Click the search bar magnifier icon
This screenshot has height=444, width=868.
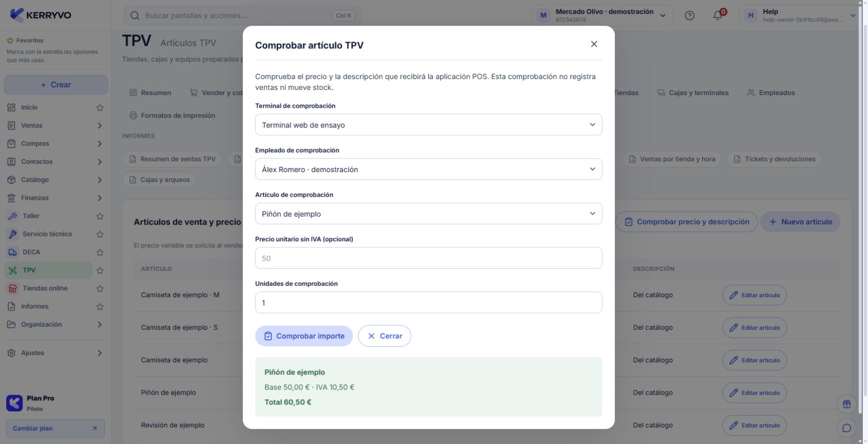click(x=135, y=16)
